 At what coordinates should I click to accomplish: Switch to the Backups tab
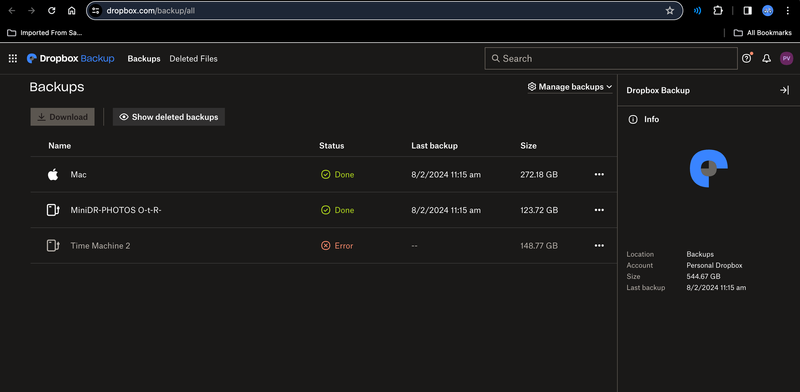click(144, 59)
